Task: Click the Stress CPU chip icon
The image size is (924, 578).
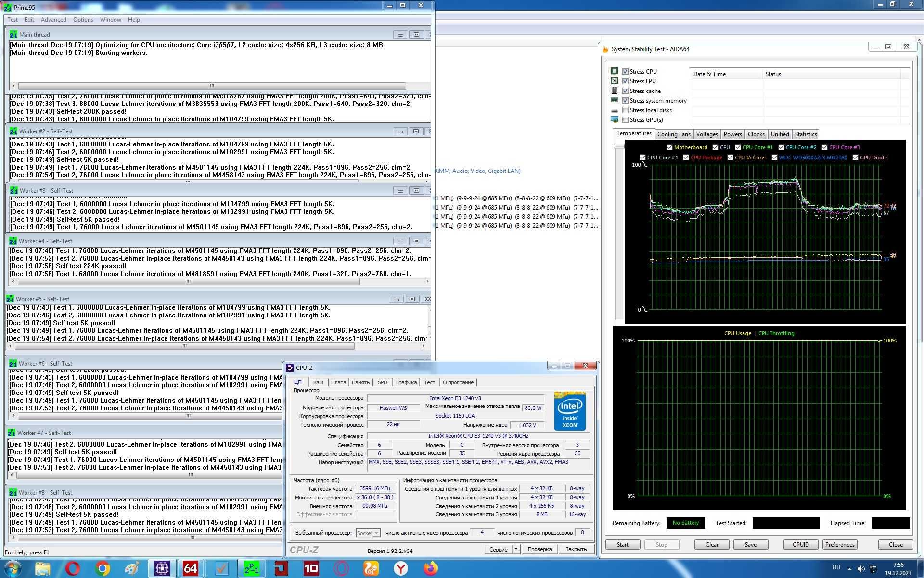Action: click(615, 71)
